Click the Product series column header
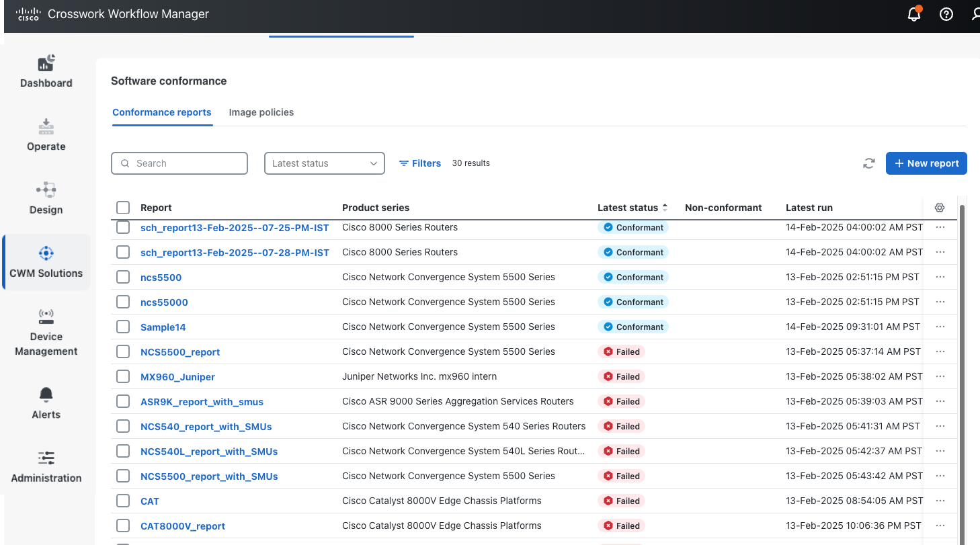The height and width of the screenshot is (545, 980). tap(376, 208)
